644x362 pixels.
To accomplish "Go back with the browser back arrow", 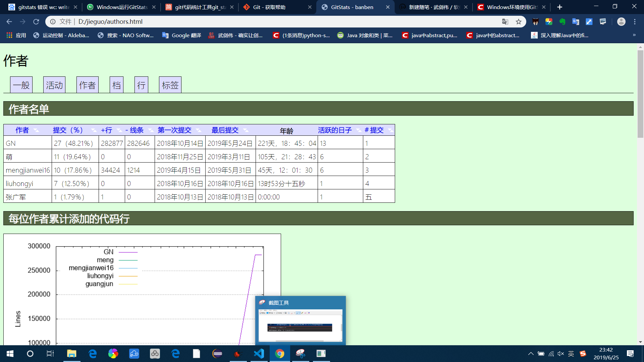I will pos(9,22).
